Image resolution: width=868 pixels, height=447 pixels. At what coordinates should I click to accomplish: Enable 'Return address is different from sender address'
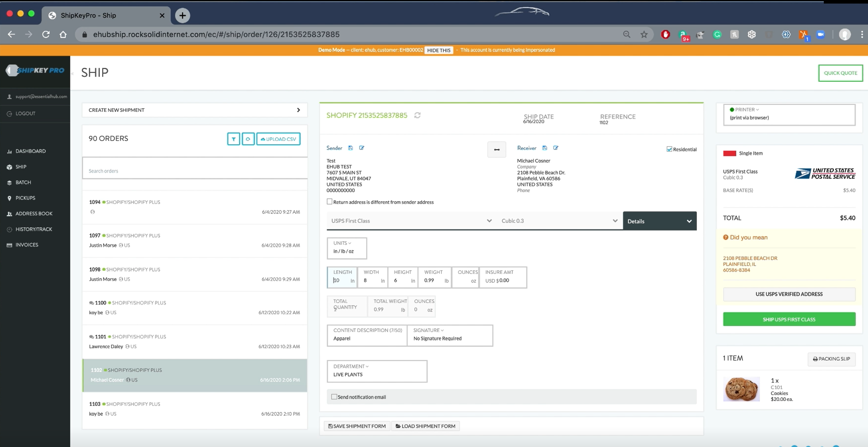click(330, 201)
